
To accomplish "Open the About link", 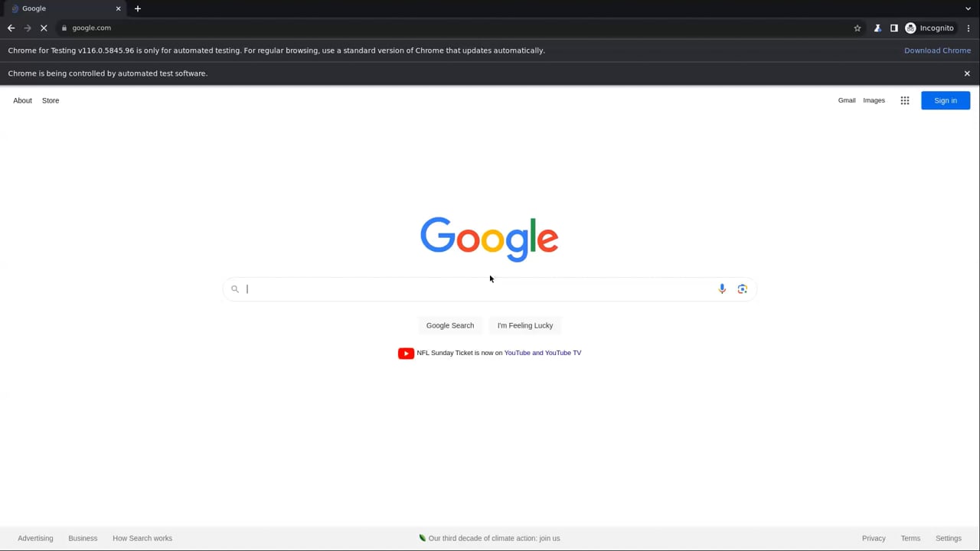I will pos(22,100).
